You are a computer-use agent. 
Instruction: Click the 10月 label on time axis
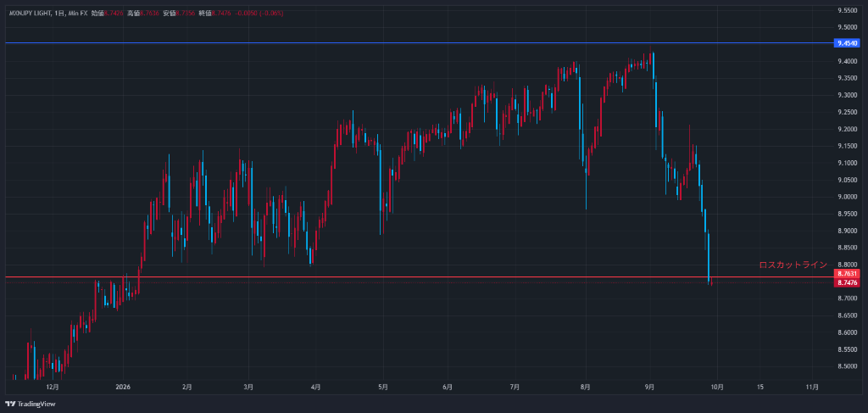717,387
